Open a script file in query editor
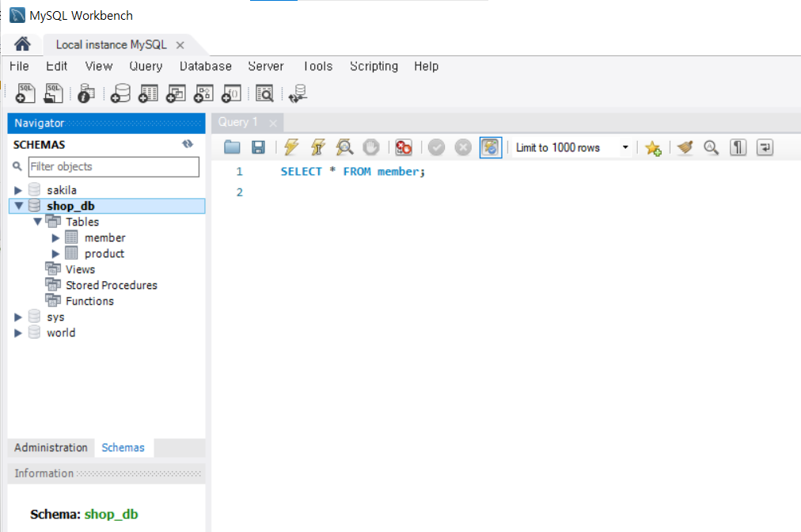Screen dimensions: 801x532 pos(232,148)
